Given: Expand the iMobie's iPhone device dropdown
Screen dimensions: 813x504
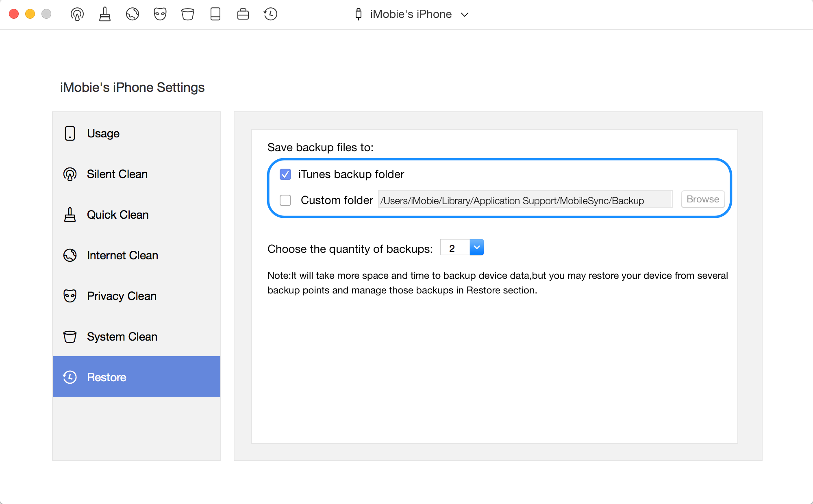Looking at the screenshot, I should [411, 14].
